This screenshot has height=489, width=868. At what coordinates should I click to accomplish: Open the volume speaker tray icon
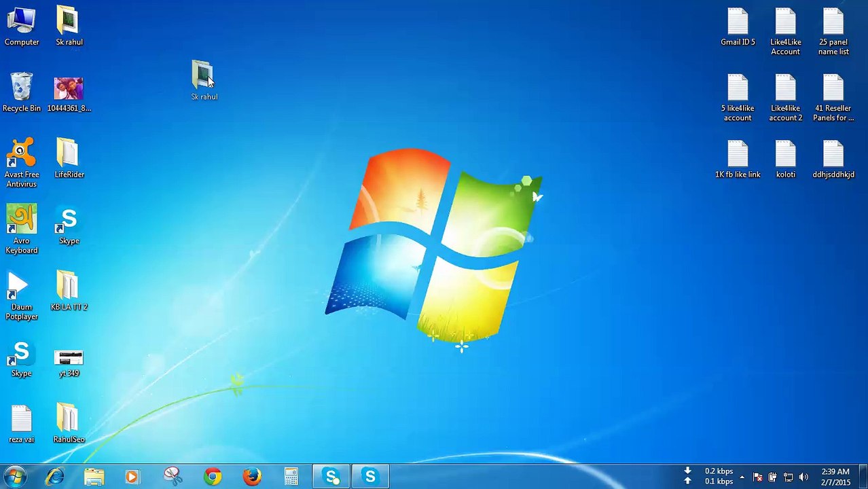[x=803, y=477]
